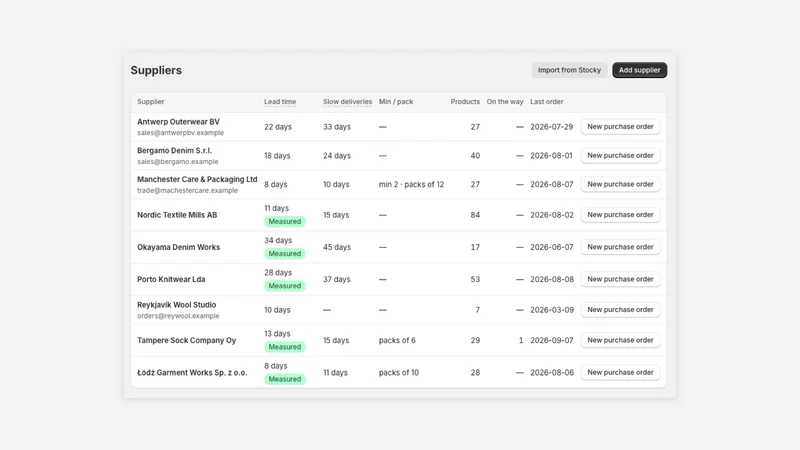Click the 'packs of 10' cell

pos(398,372)
